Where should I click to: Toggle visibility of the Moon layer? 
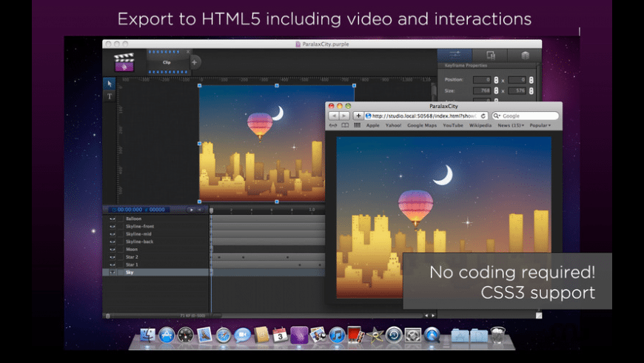113,250
